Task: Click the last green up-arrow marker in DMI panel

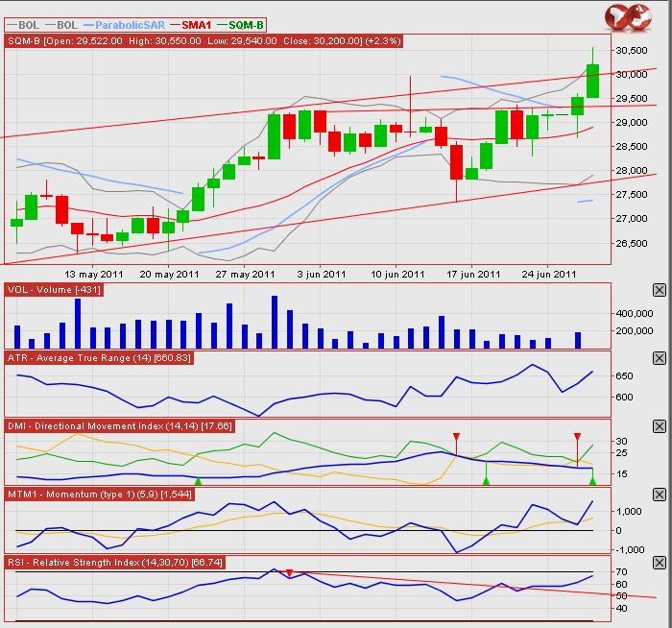Action: (592, 481)
